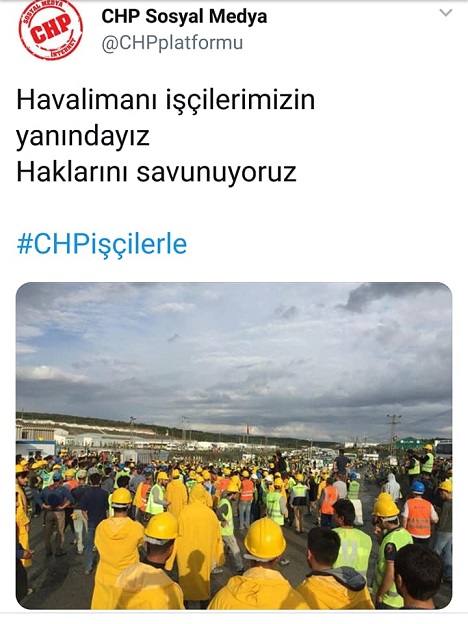Click the "CHP" letters inside the avatar stamp
The width and height of the screenshot is (468, 624).
pos(51,29)
